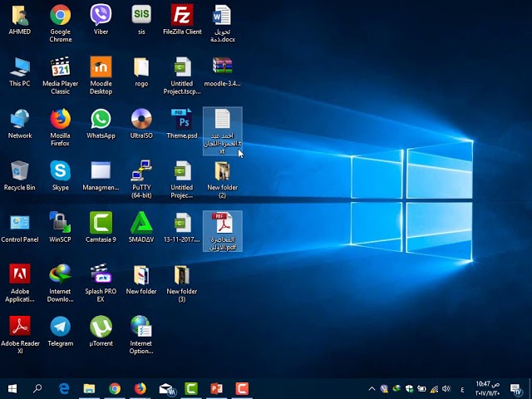Select the Mozilla Firefox desktop shortcut
Viewport: 532px width, 399px height.
[x=61, y=127]
